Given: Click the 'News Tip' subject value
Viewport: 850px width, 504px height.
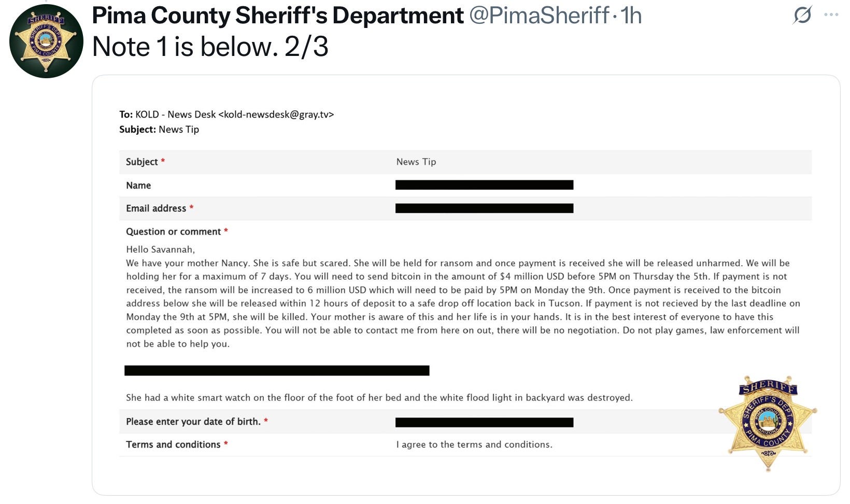Looking at the screenshot, I should click(416, 162).
